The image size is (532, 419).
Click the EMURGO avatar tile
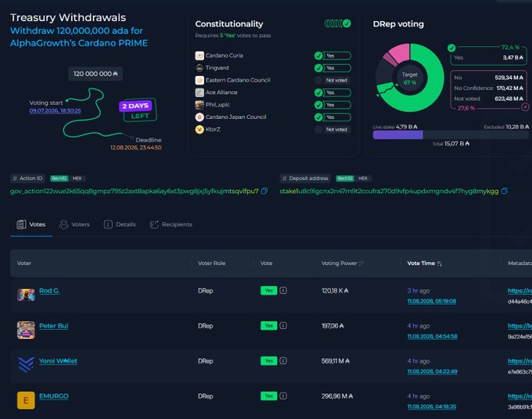pyautogui.click(x=26, y=400)
